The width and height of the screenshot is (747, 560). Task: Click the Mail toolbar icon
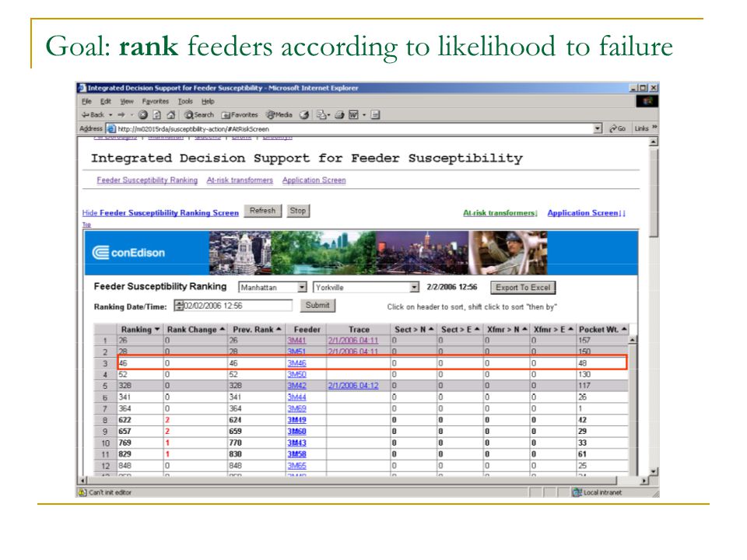(x=321, y=115)
